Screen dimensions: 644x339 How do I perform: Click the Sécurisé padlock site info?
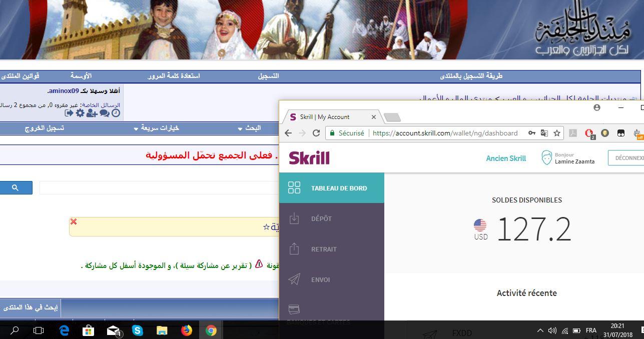[x=346, y=133]
